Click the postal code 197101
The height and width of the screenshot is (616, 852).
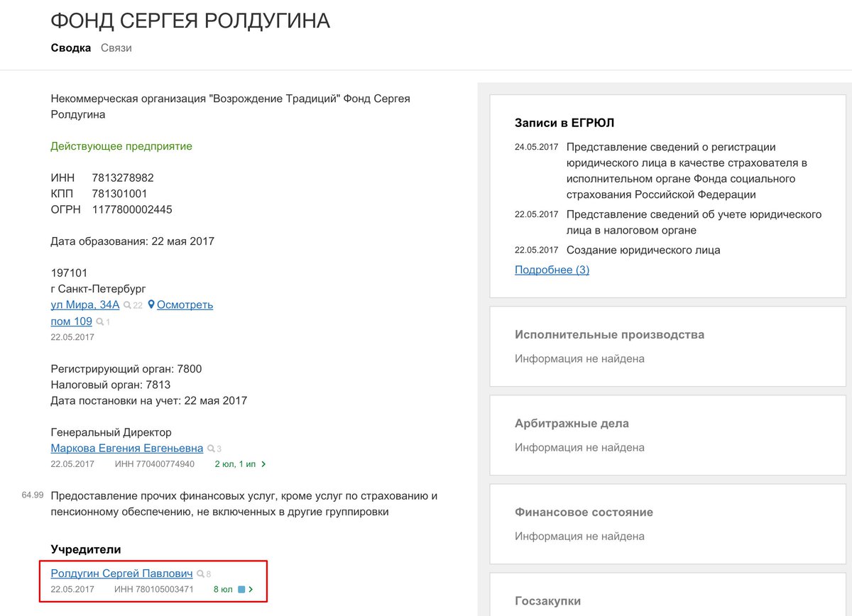coord(69,273)
